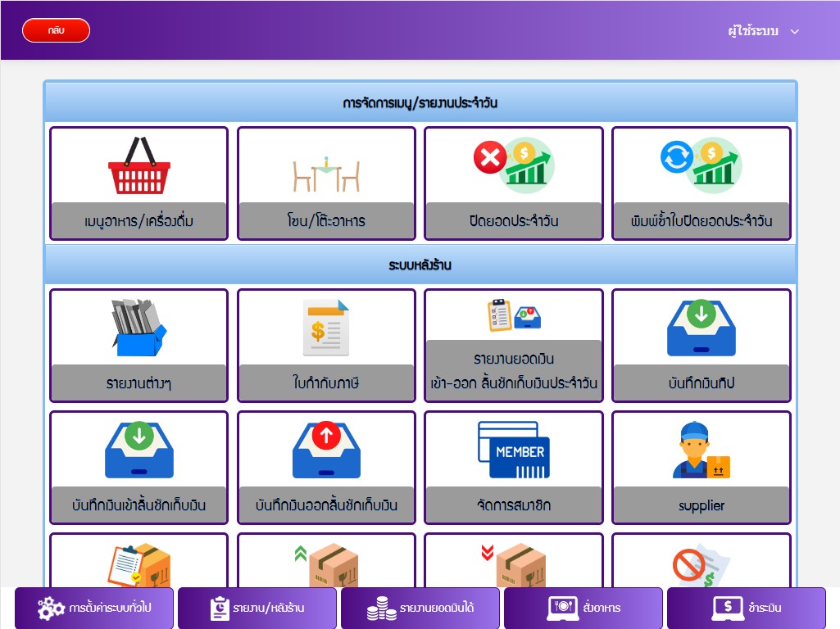Viewport: 840px width, 629px height.
Task: Open the food/drink menu basket icon
Action: tap(138, 166)
